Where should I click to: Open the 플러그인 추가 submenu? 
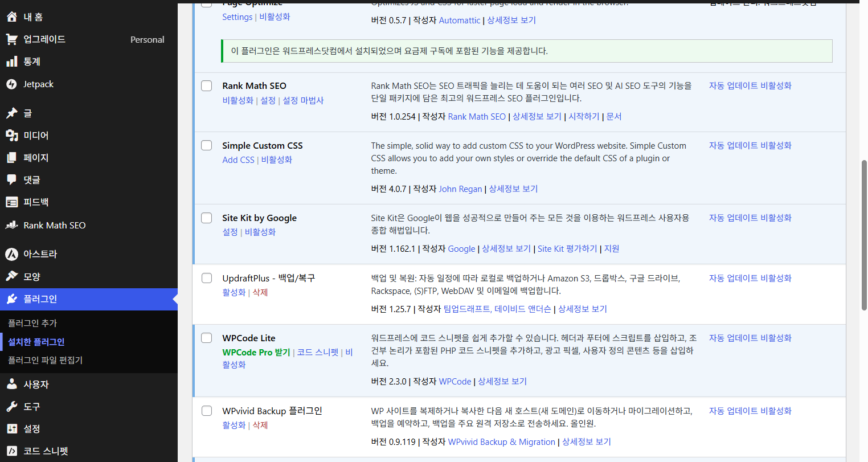click(x=32, y=323)
